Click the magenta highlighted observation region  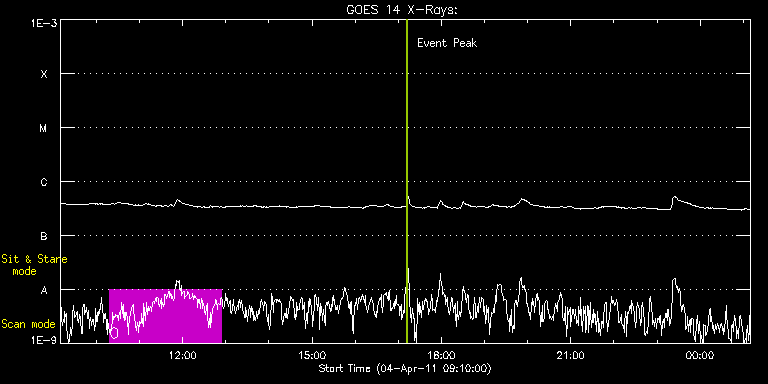(166, 316)
